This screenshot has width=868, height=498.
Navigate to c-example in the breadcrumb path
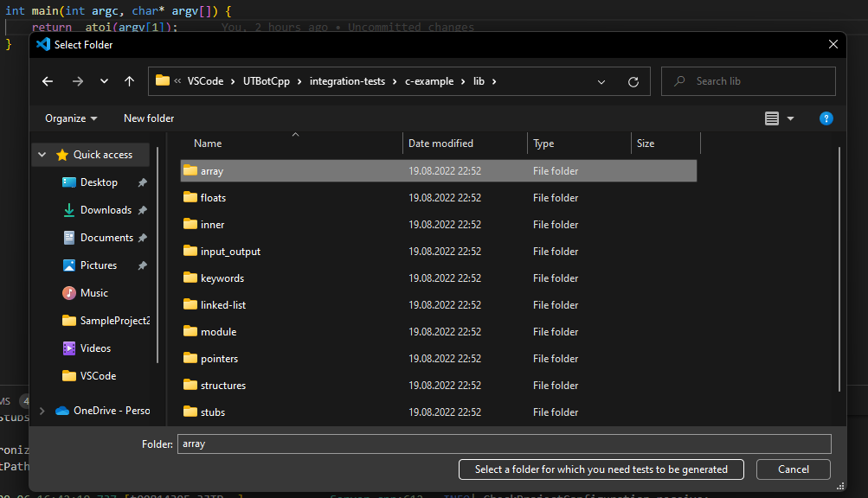(429, 81)
